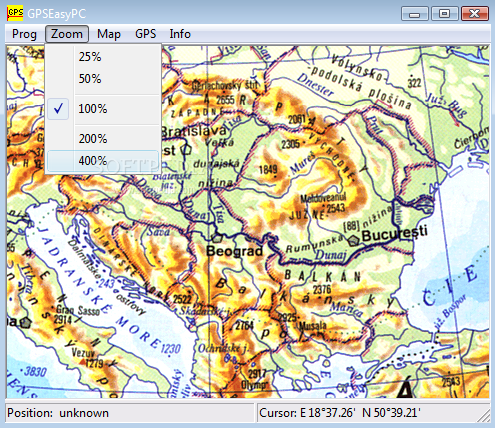The width and height of the screenshot is (495, 428).
Task: Click the Position: unknown status field
Action: click(x=130, y=413)
